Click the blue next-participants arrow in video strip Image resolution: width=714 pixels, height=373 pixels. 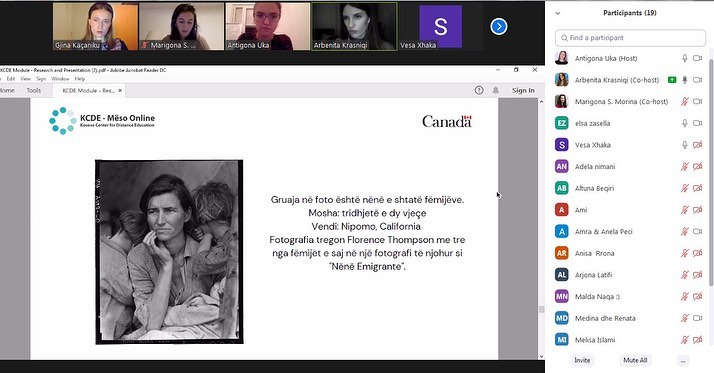499,26
